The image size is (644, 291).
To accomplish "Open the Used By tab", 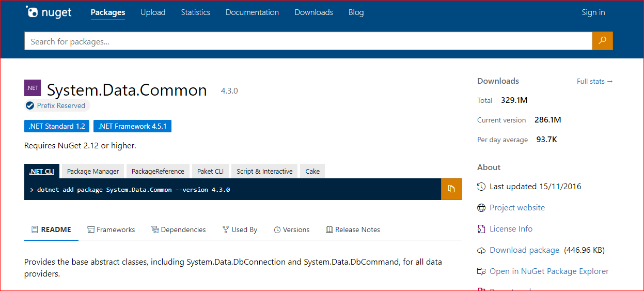I will click(x=240, y=229).
